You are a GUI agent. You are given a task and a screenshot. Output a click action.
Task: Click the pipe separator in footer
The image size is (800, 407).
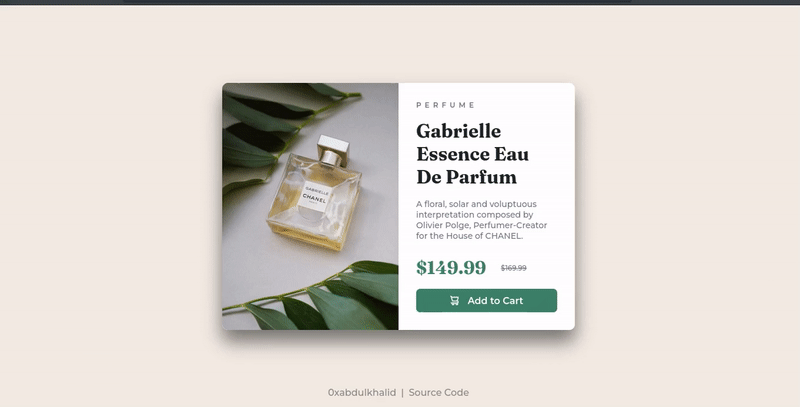[402, 393]
